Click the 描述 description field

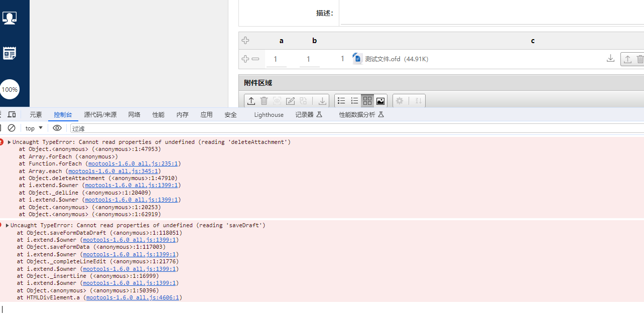coord(492,14)
